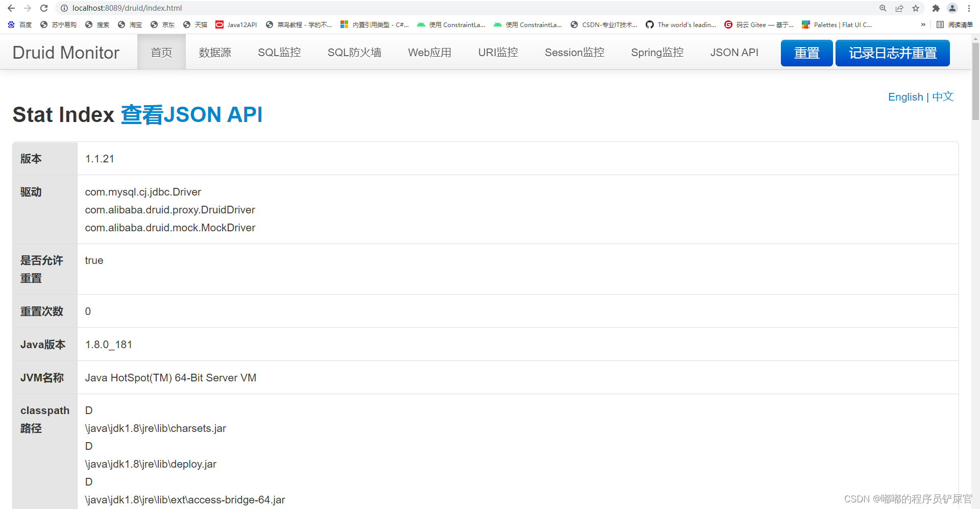Open Chrome's three-dot menu

[969, 8]
